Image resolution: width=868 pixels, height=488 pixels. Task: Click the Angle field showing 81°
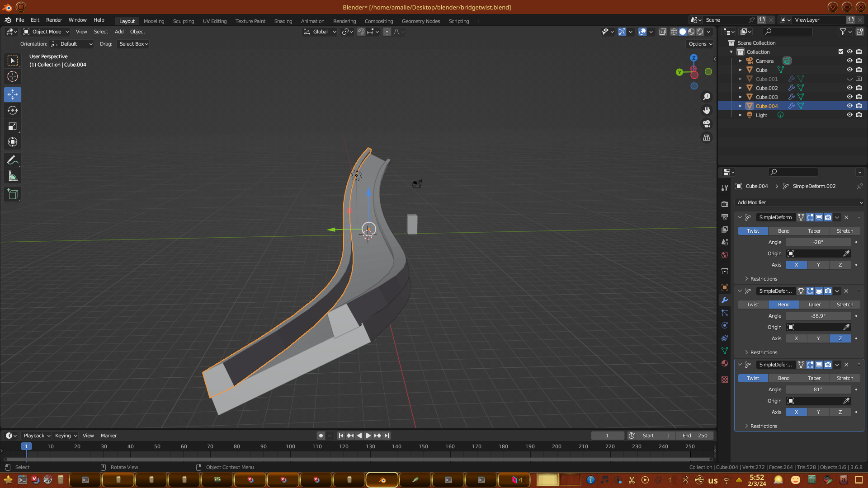click(x=818, y=389)
